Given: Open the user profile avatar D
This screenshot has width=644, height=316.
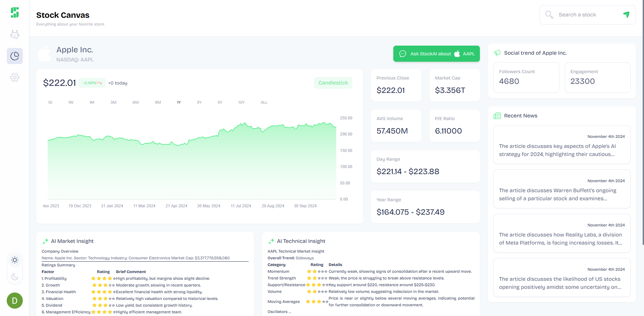Looking at the screenshot, I should (15, 301).
